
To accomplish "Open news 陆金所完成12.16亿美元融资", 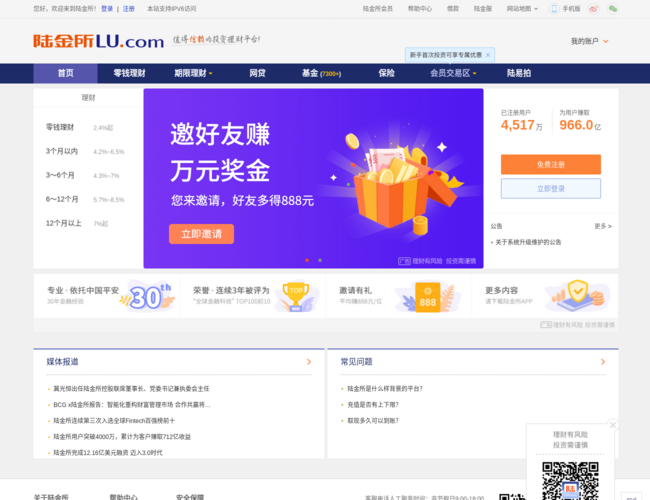I will tap(108, 453).
